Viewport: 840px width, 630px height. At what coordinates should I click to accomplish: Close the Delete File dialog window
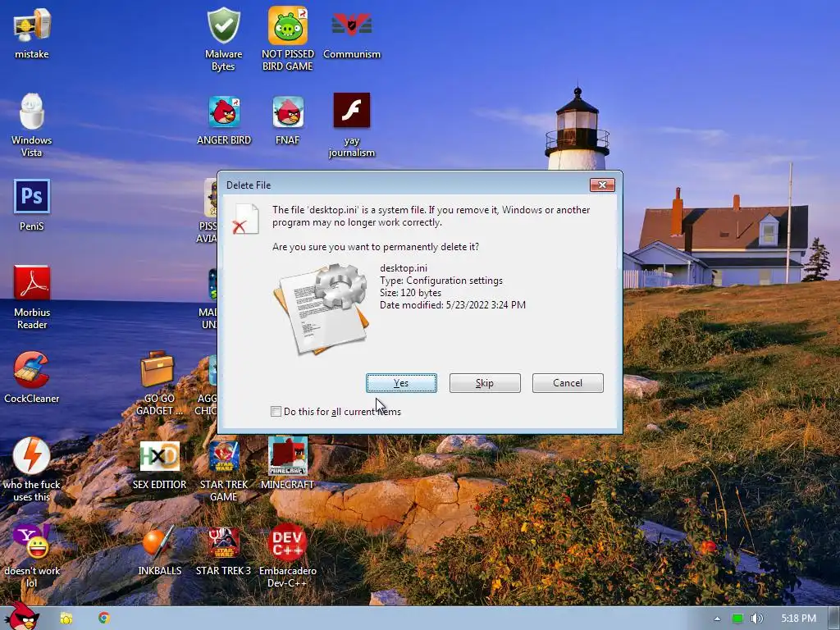click(602, 185)
